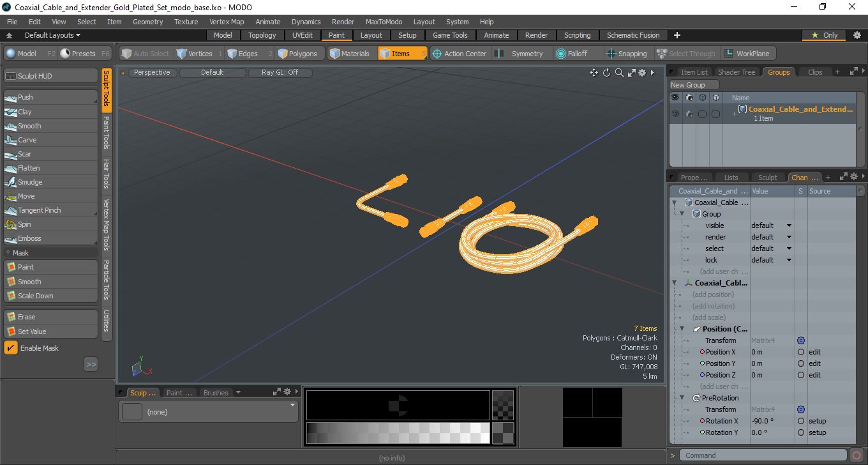Select the Carve sculpt tool
868x465 pixels.
pos(51,140)
